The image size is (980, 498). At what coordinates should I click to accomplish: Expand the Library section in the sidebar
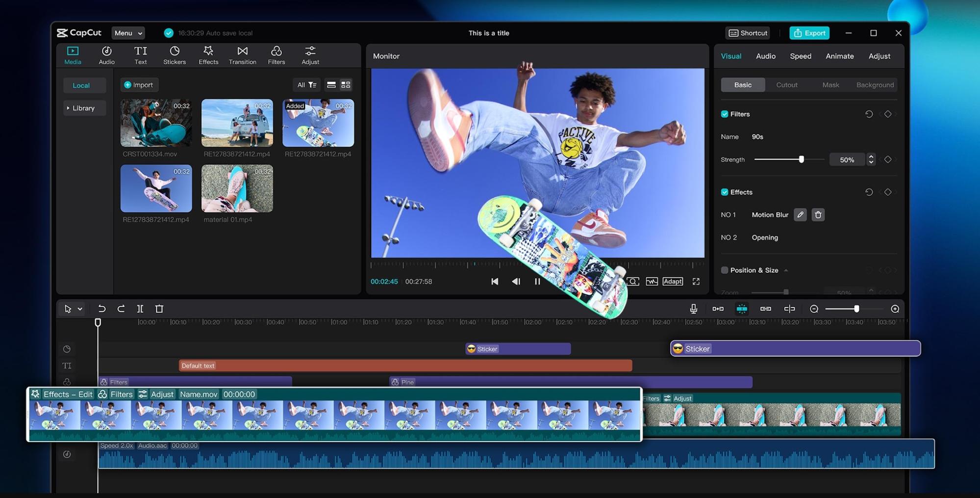84,108
